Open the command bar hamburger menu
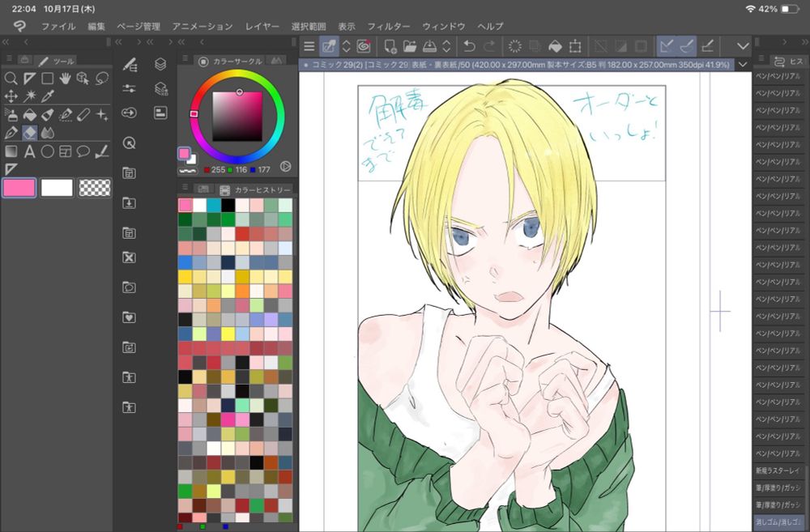This screenshot has width=810, height=532. pyautogui.click(x=309, y=46)
